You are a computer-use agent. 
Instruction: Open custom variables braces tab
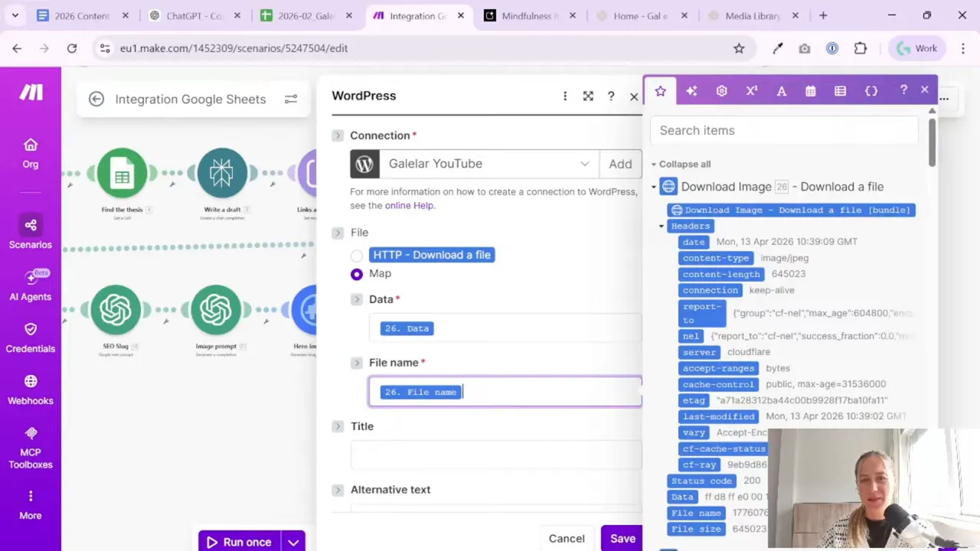[x=871, y=91]
